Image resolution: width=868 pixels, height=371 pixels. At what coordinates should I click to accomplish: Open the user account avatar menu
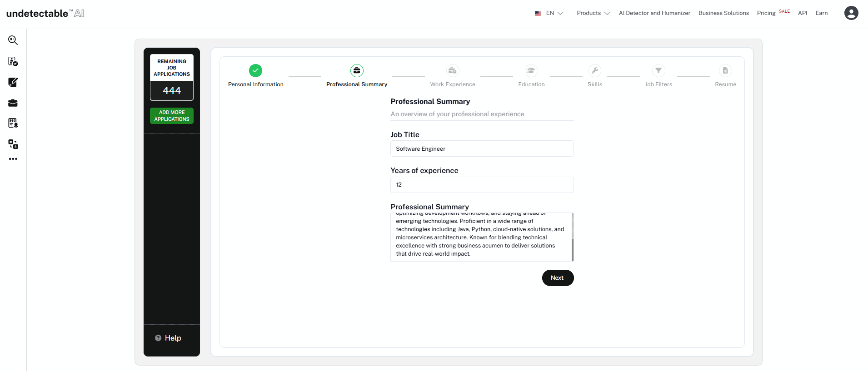coord(851,13)
